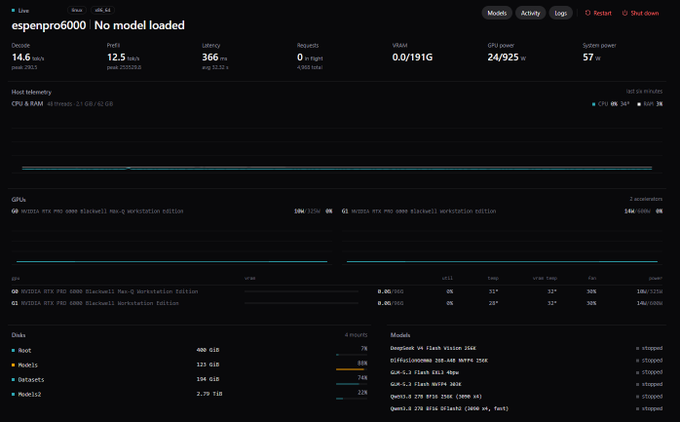Select GLM-5.2 Flash NVFP4 303K model
This screenshot has width=680, height=422.
(x=425, y=384)
